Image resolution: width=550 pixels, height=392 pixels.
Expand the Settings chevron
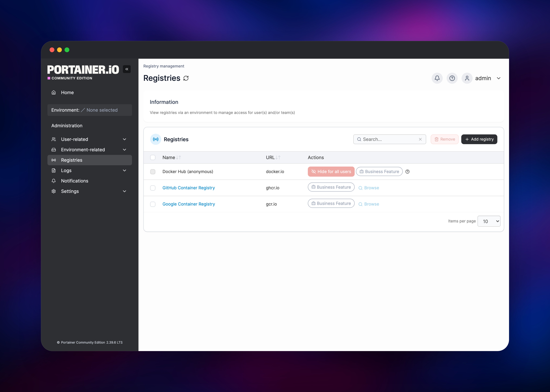124,191
